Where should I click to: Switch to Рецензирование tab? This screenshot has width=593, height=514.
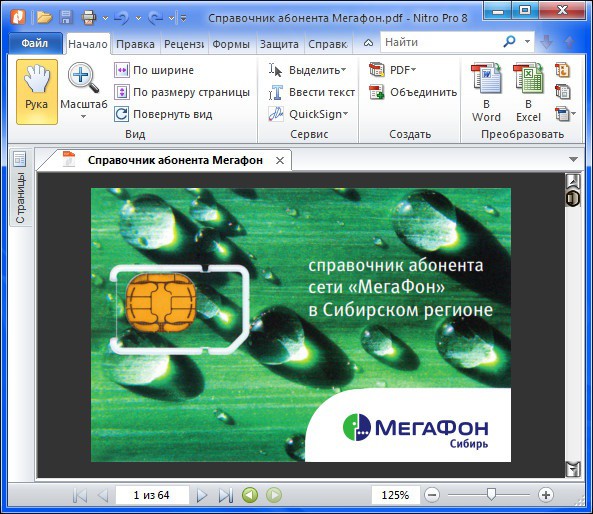click(x=184, y=44)
